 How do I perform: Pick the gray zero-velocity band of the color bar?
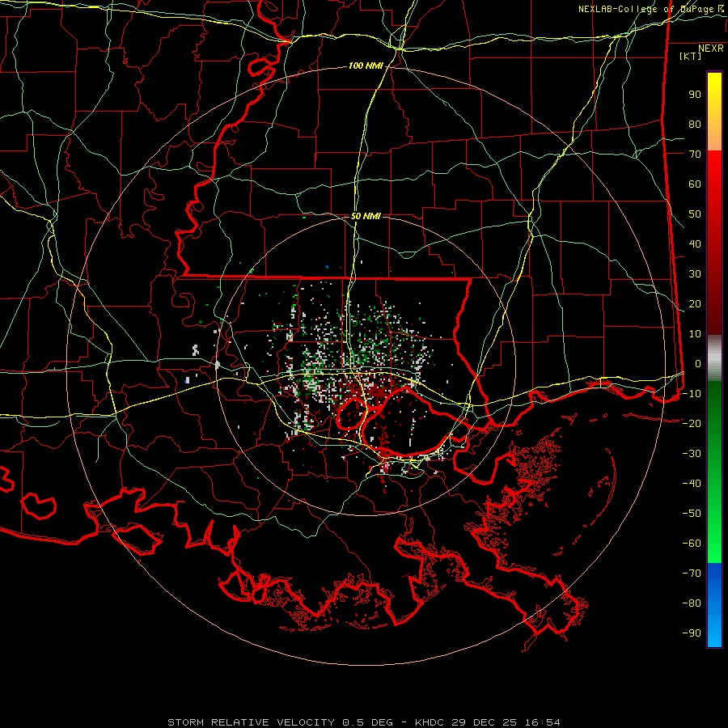(714, 358)
